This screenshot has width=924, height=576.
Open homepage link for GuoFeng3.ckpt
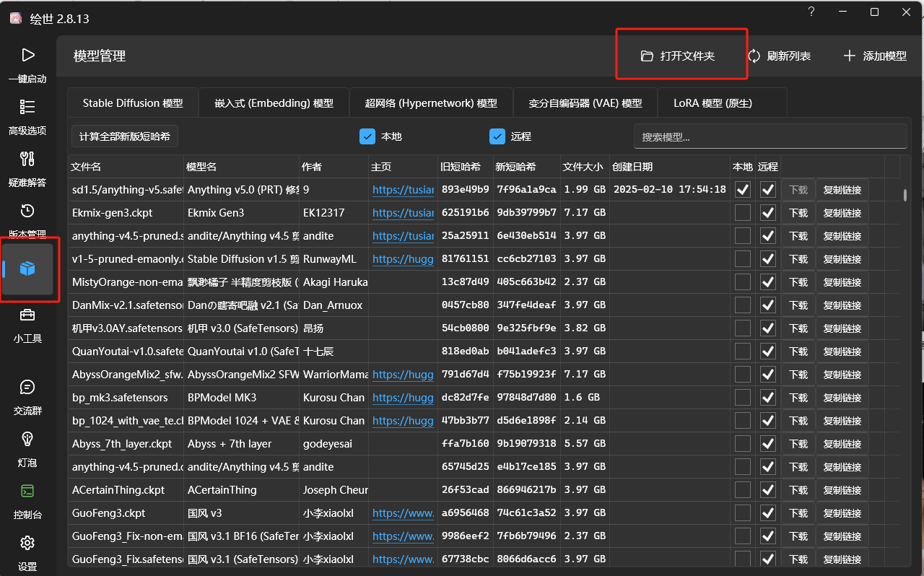(403, 513)
